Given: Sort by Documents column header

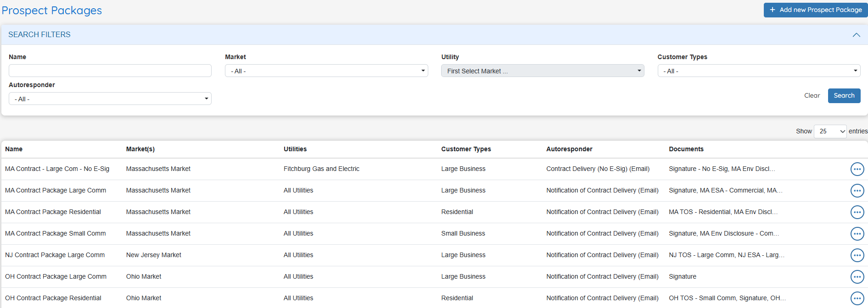Looking at the screenshot, I should click(686, 149).
